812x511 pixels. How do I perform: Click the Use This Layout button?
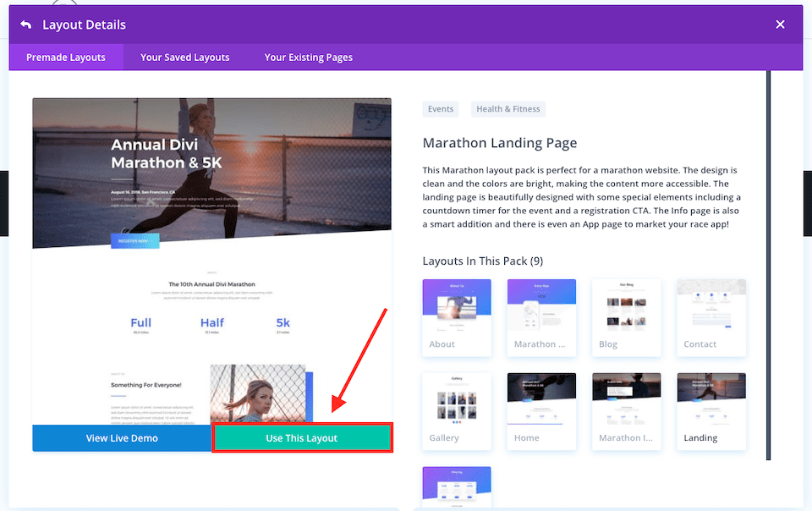coord(302,437)
